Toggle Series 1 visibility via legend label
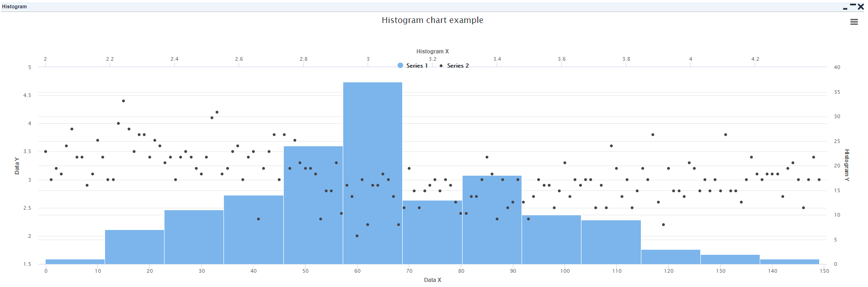 416,66
